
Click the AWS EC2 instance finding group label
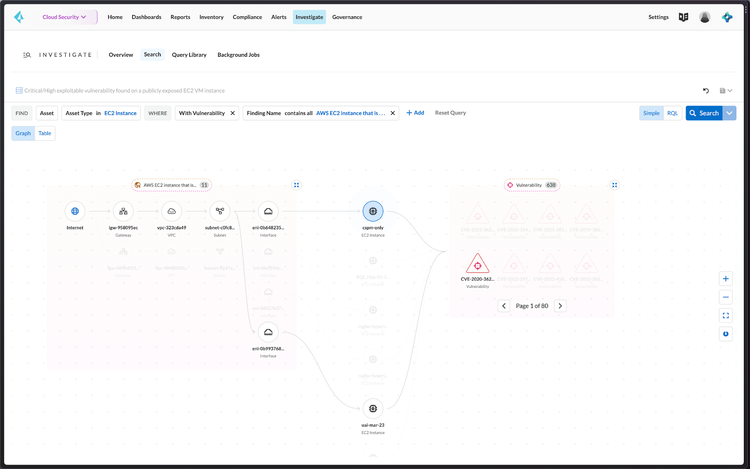point(172,185)
